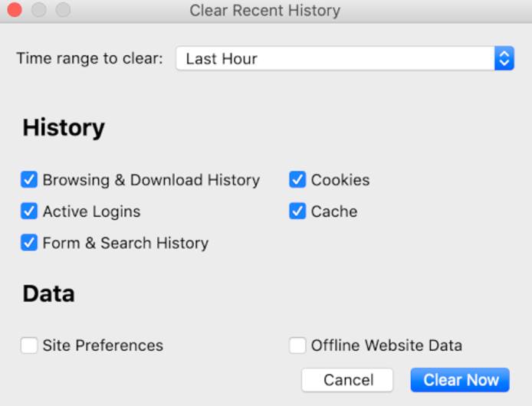Image resolution: width=532 pixels, height=406 pixels.
Task: Click the gray zoom window button
Action: coord(63,11)
